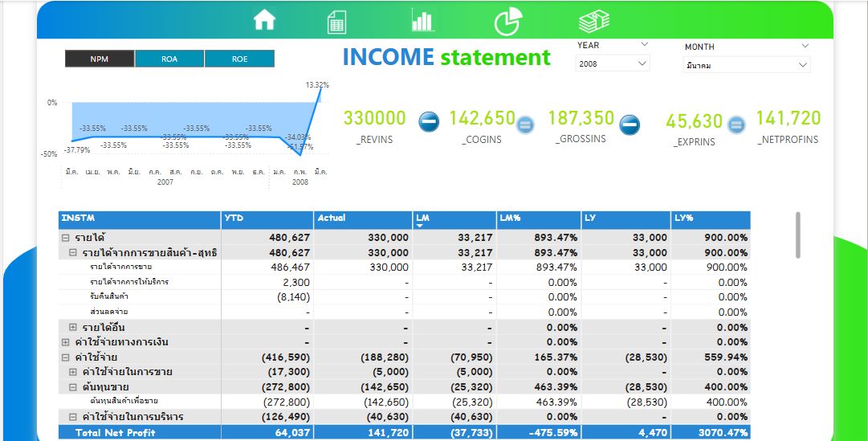This screenshot has width=868, height=441.
Task: Select the NPM ratio button
Action: tap(100, 59)
